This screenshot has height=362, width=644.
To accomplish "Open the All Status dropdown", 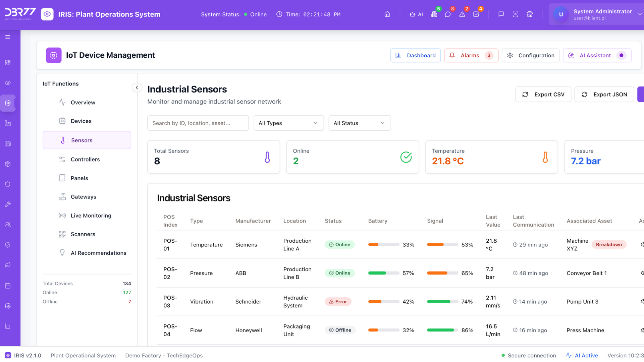I will [x=359, y=123].
